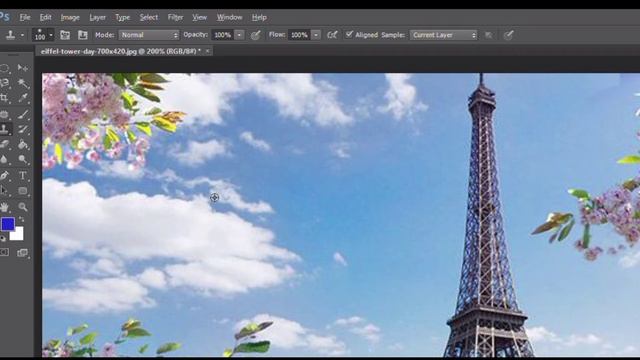
Task: Switch to eiffel-tower-day-700x420.jpg document tab
Action: tap(121, 51)
